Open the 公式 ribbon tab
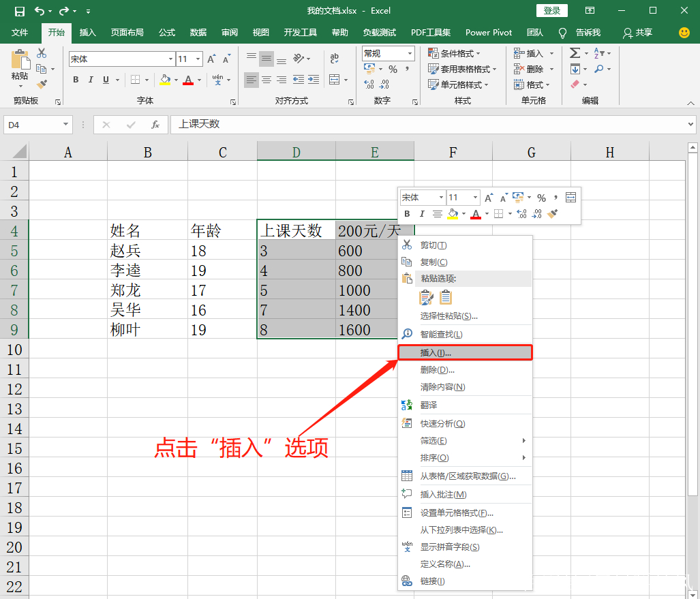 (x=166, y=33)
